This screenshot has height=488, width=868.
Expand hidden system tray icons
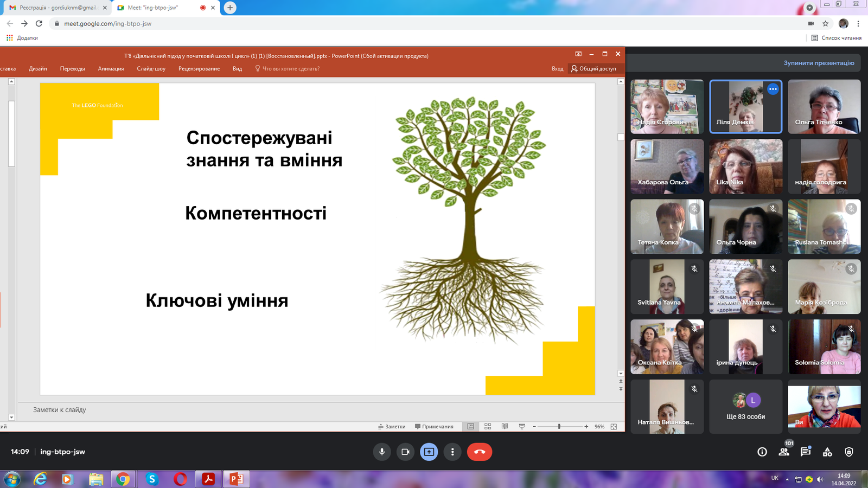pos(787,479)
